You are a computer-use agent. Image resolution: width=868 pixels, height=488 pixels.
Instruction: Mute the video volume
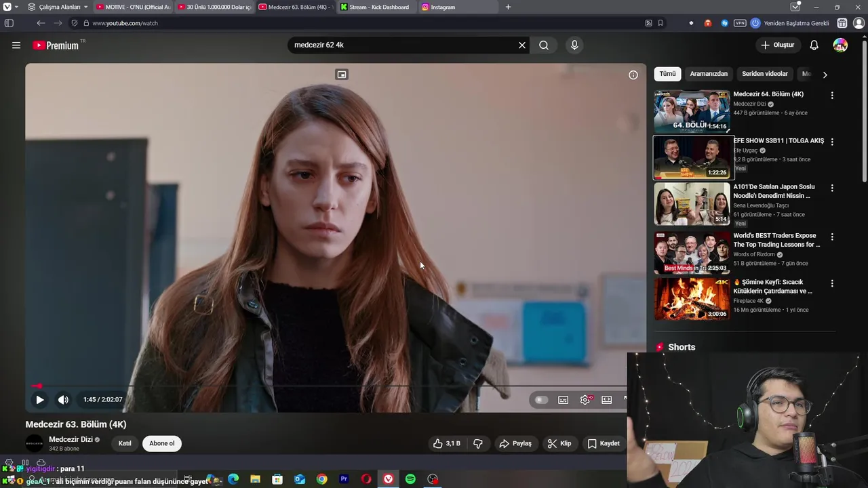click(x=63, y=400)
